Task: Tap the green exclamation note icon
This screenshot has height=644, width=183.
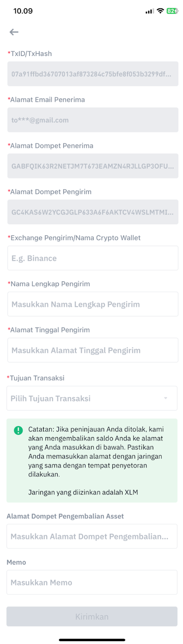Action: pyautogui.click(x=18, y=430)
